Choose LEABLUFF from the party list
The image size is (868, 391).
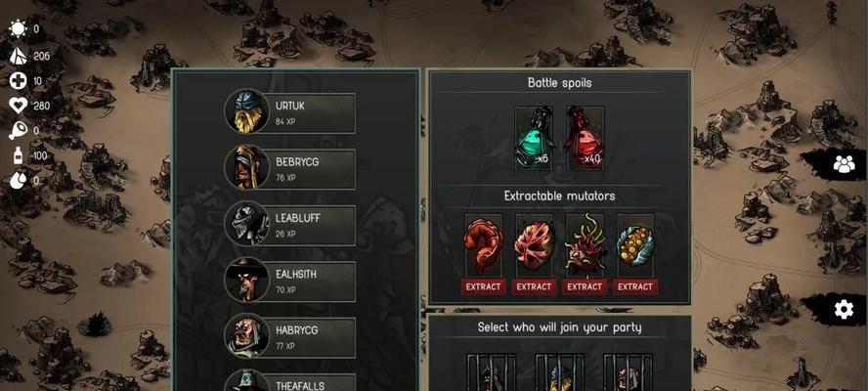[290, 224]
